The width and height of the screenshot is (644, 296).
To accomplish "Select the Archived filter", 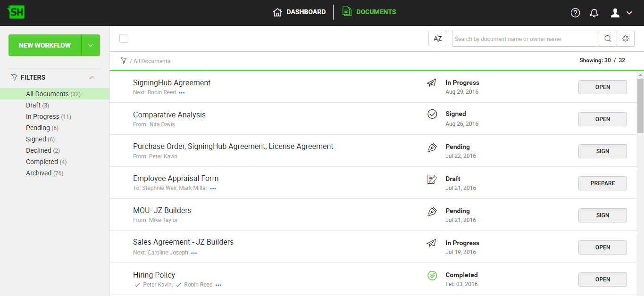I will [39, 173].
